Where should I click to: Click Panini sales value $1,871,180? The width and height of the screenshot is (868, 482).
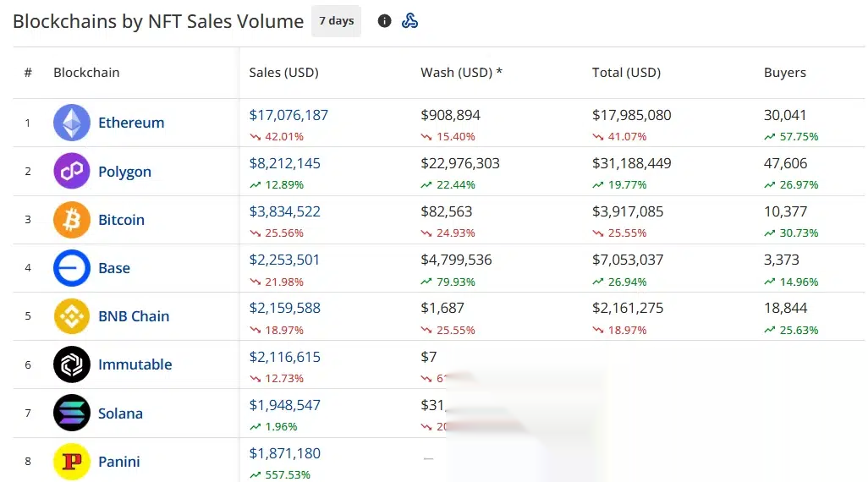coord(284,453)
